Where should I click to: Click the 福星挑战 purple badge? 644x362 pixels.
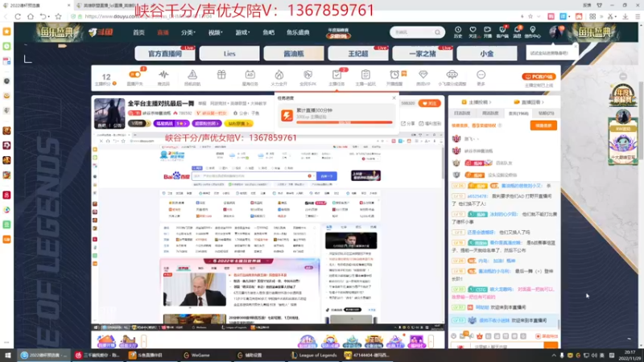tap(171, 123)
